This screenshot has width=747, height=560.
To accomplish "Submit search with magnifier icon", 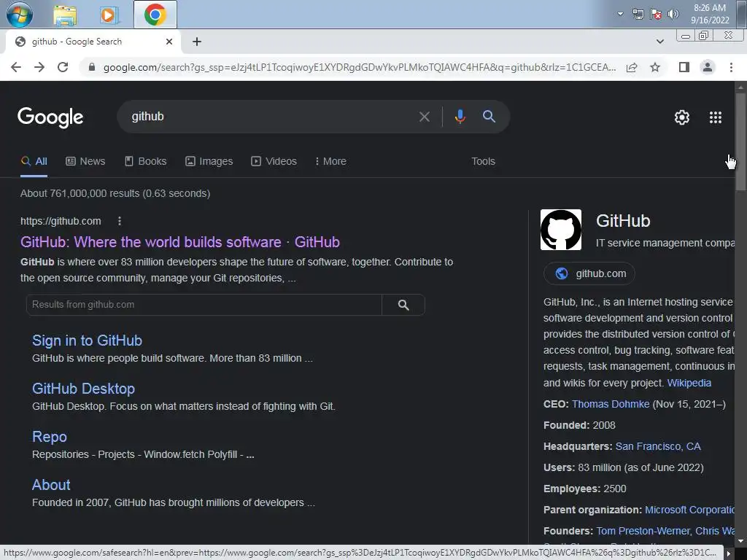I will (489, 116).
